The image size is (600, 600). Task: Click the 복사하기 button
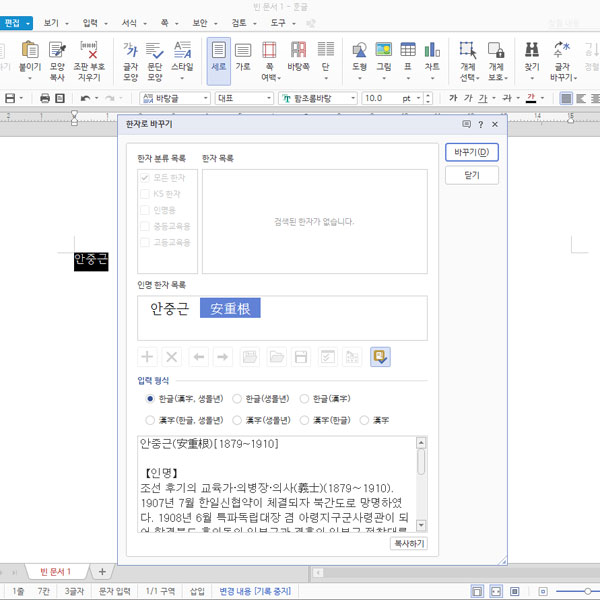pos(409,543)
